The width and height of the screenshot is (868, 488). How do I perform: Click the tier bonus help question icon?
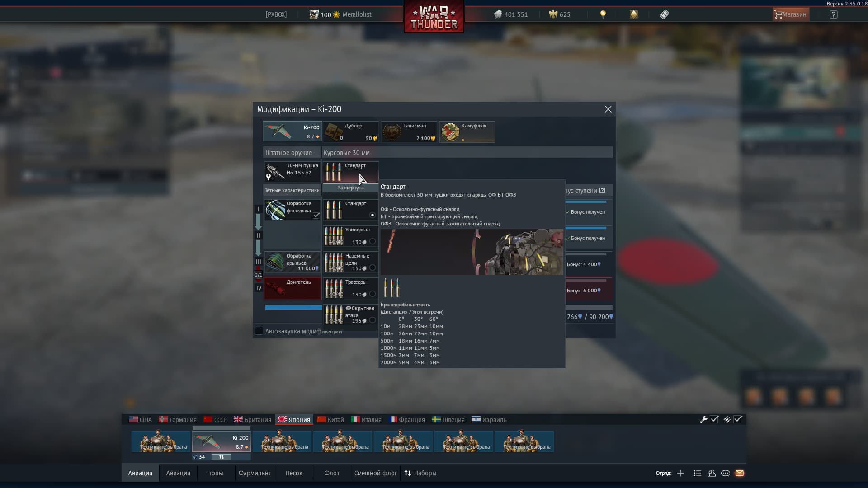602,190
